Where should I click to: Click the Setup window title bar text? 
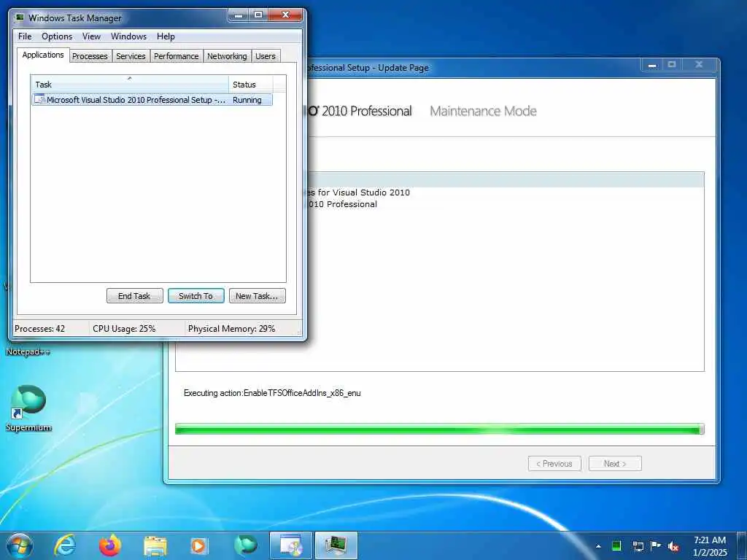pyautogui.click(x=368, y=68)
